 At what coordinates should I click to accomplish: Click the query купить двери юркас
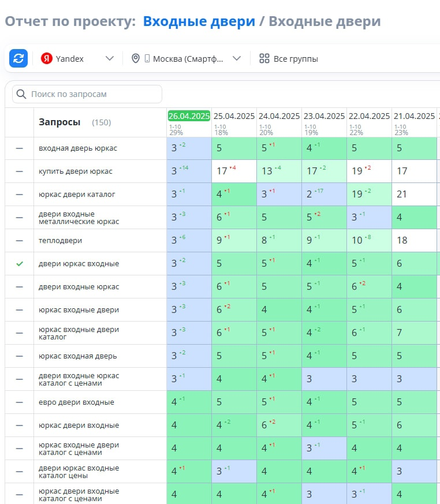click(76, 171)
